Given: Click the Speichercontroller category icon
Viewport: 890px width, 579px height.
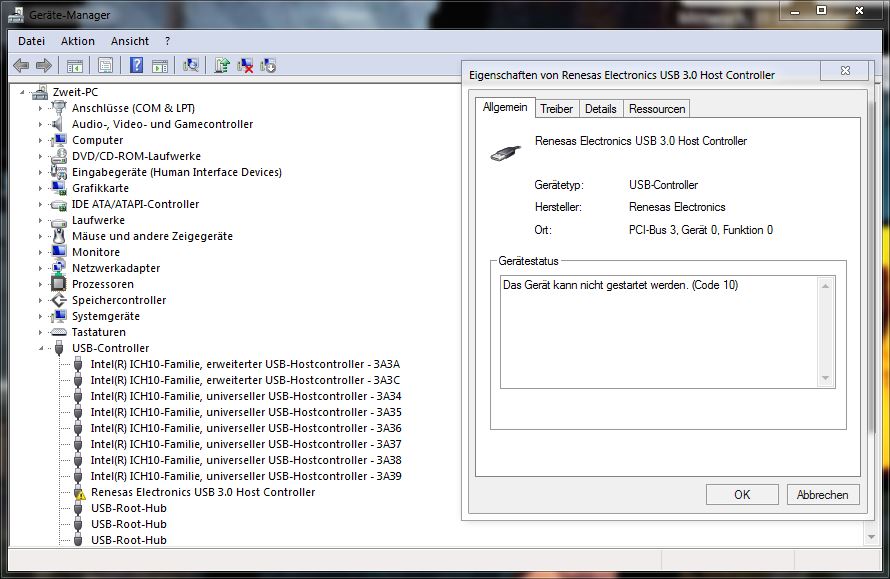Looking at the screenshot, I should (x=58, y=300).
